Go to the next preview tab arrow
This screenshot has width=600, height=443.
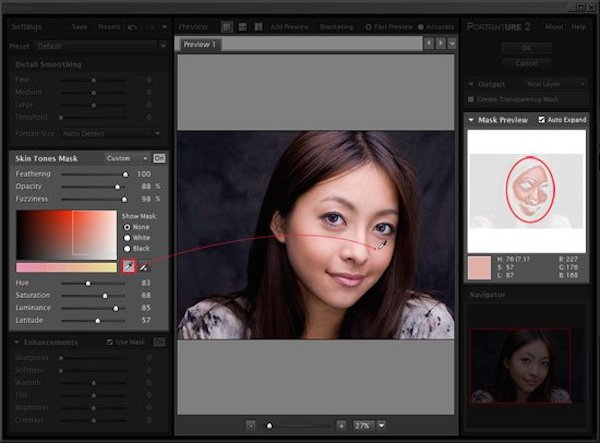(x=440, y=44)
